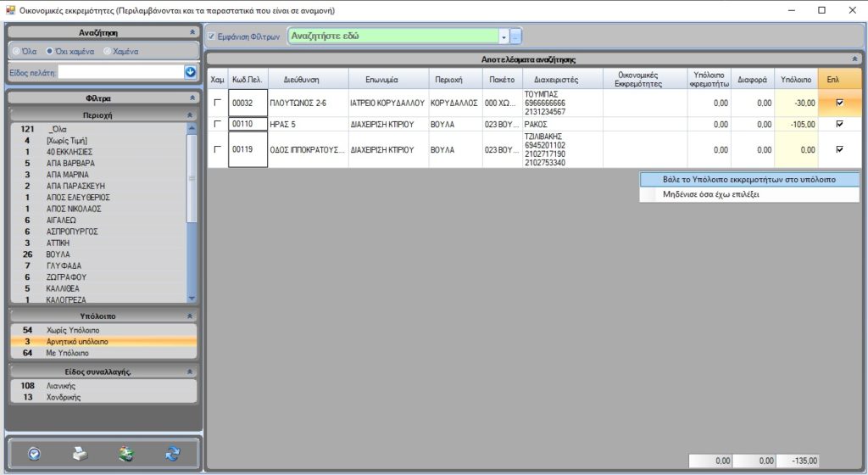Collapse the Είδος συναλλαγής section
The image size is (868, 475).
click(191, 371)
